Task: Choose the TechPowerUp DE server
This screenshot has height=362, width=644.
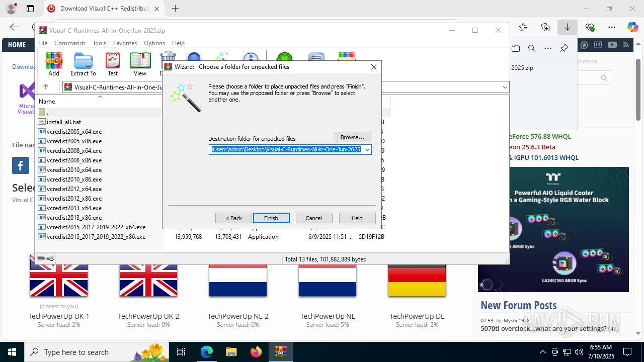Action: pyautogui.click(x=417, y=316)
